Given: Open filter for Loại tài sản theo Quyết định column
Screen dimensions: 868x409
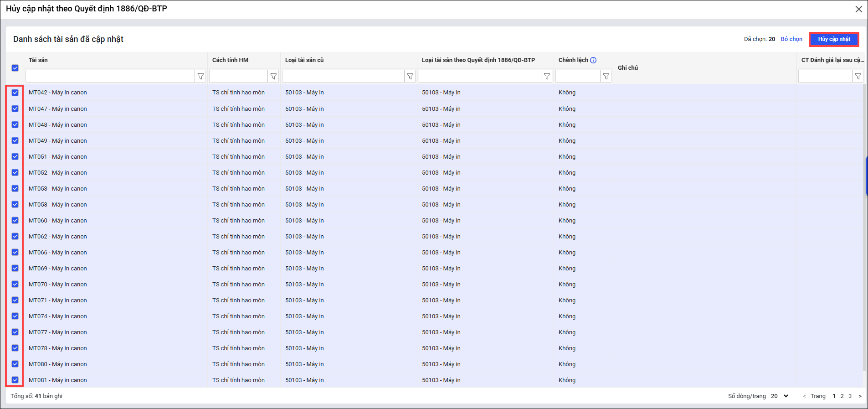Looking at the screenshot, I should click(x=547, y=77).
